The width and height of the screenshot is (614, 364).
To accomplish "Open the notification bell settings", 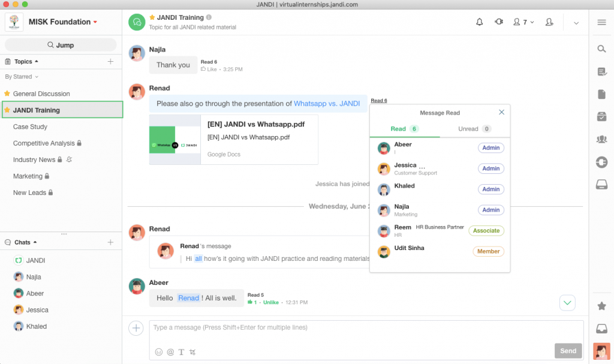I will point(479,22).
